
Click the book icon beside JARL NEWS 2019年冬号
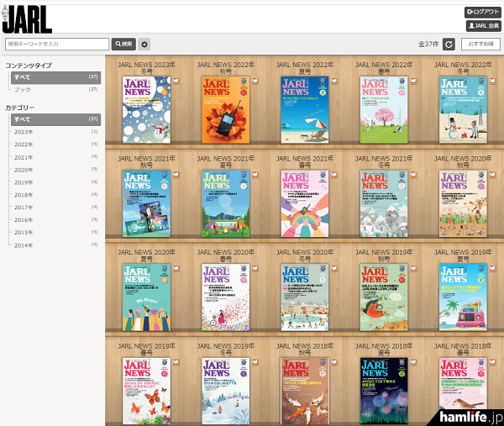(254, 362)
